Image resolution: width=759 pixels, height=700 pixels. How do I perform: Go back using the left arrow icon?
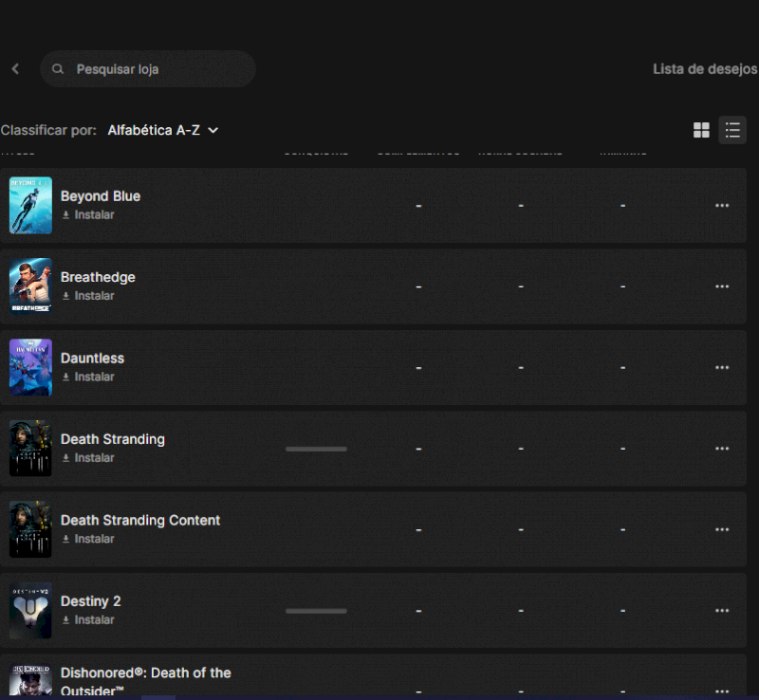(15, 69)
